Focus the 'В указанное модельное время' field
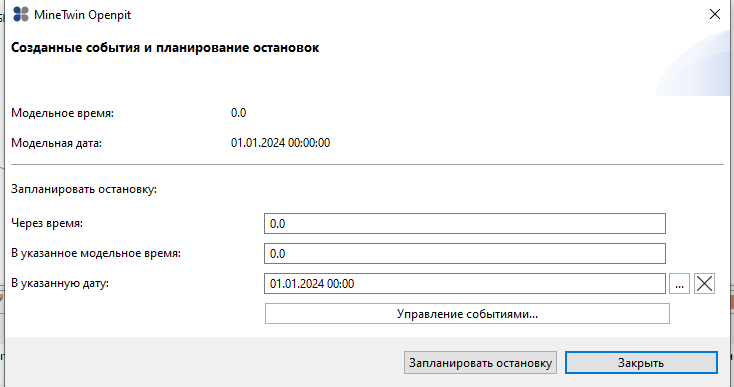The image size is (734, 387). click(x=464, y=254)
